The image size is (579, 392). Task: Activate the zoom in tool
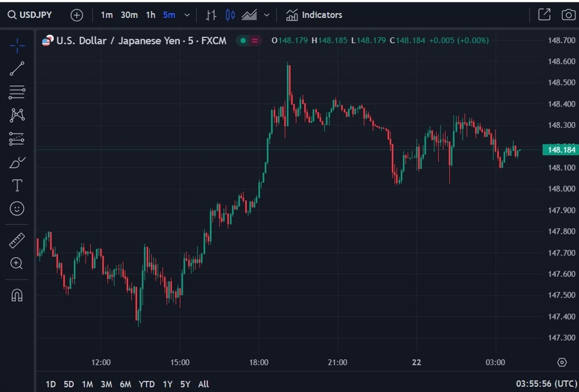17,263
